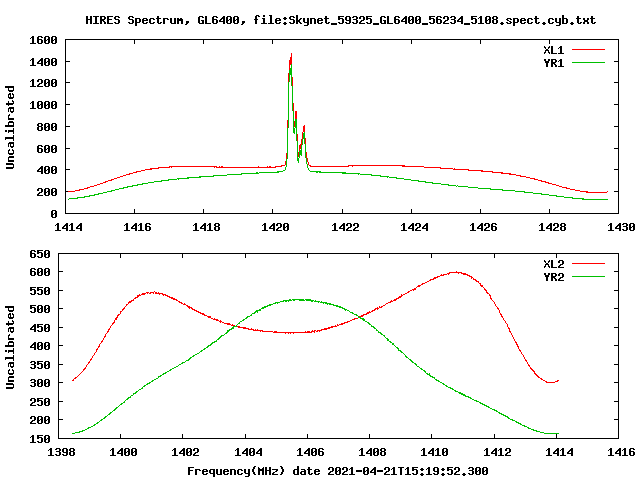Click the 1398 x-axis tick label
This screenshot has height=480, width=640.
coord(62,452)
